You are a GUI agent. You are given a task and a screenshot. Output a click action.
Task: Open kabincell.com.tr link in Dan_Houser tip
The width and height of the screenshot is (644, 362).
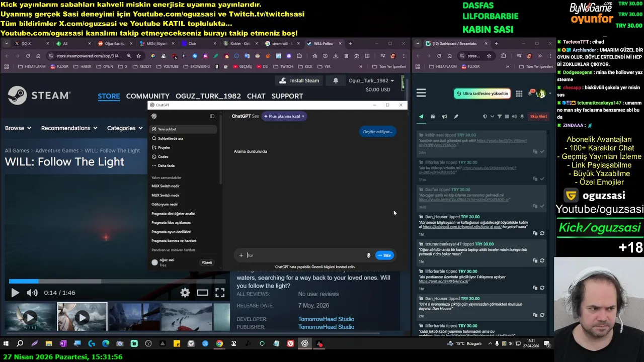pyautogui.click(x=463, y=227)
